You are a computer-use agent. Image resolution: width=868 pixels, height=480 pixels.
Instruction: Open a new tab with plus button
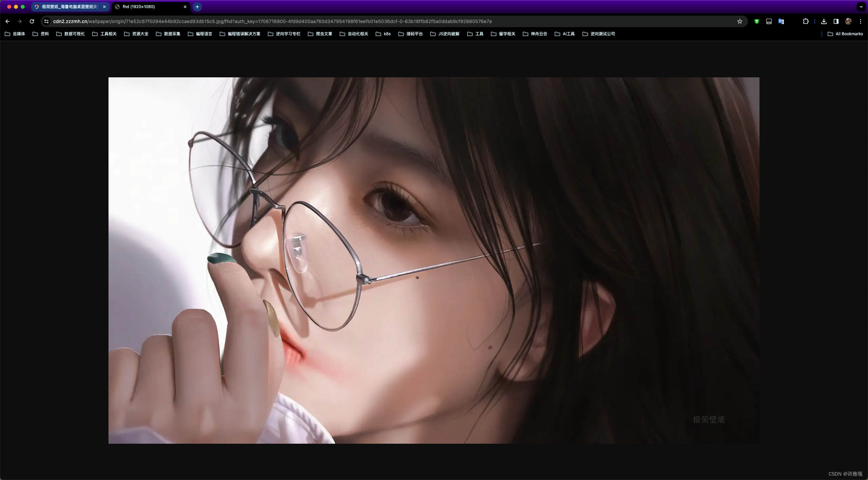(197, 7)
